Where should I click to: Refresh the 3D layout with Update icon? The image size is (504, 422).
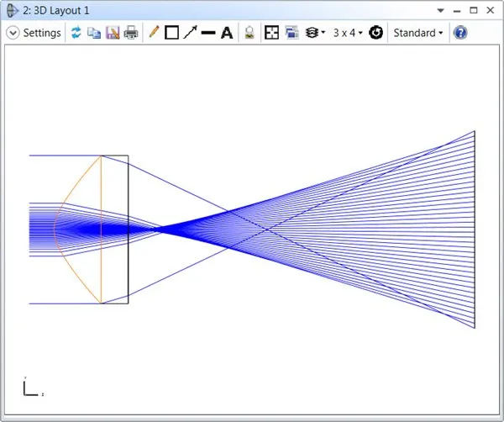tap(76, 33)
